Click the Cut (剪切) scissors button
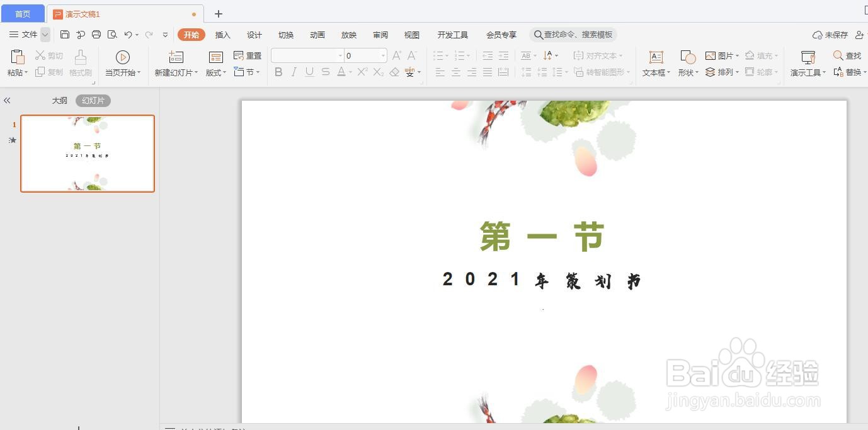Screen dimensions: 868x430 [49, 55]
